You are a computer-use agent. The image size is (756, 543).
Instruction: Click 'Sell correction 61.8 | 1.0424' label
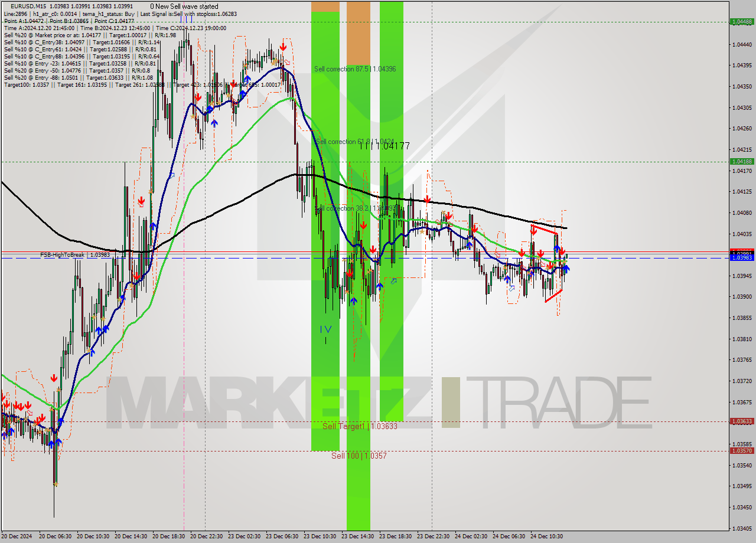point(354,142)
